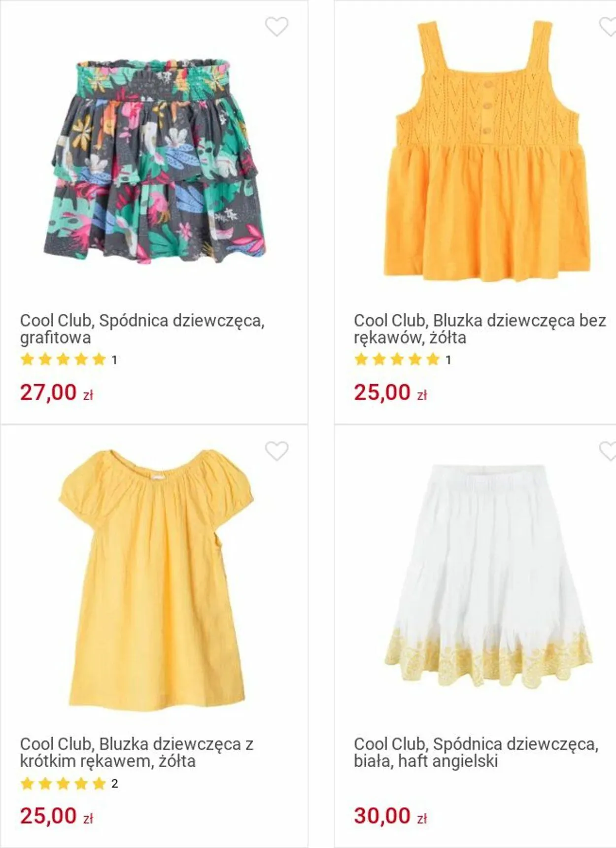Viewport: 616px width, 848px height.
Task: View star rating of short-sleeve yellow blouse
Action: (64, 783)
